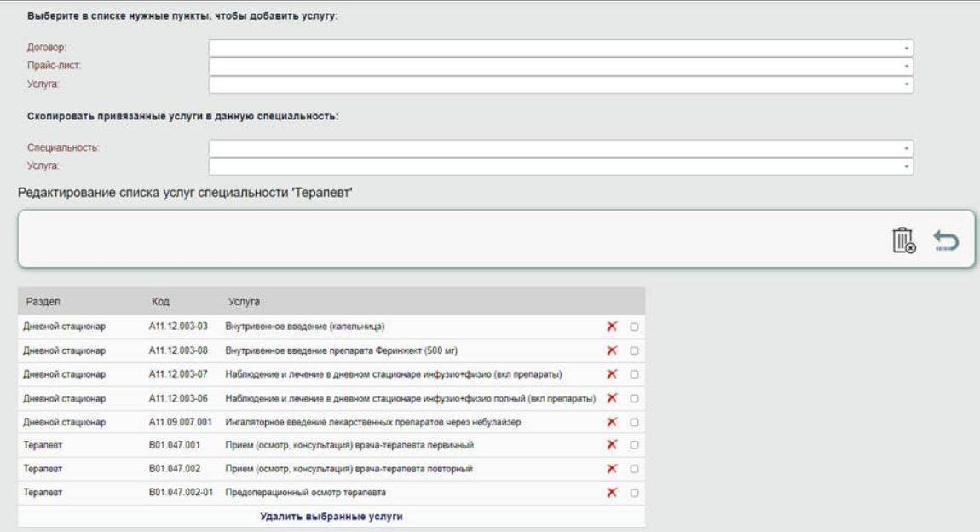
Task: Click the Услуга field under Специальность
Action: 561,166
